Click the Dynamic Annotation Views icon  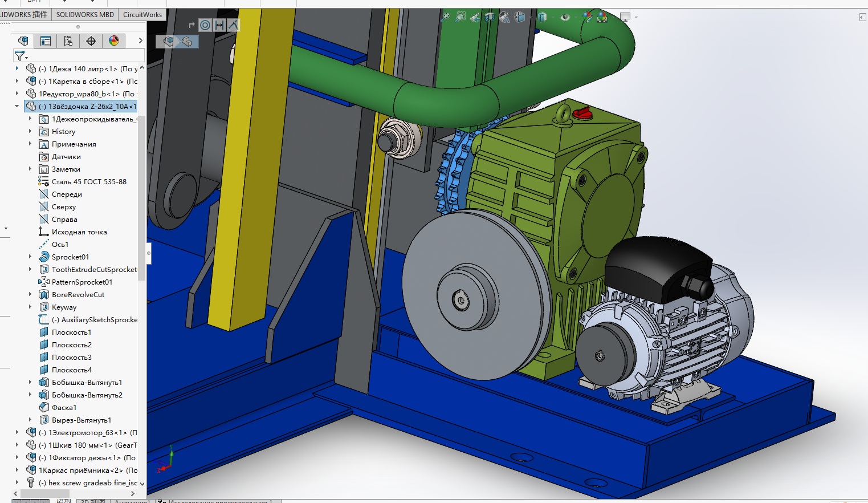504,17
